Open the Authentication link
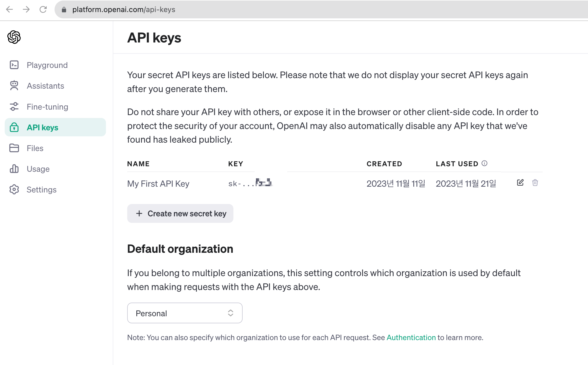588x365 pixels. tap(411, 337)
